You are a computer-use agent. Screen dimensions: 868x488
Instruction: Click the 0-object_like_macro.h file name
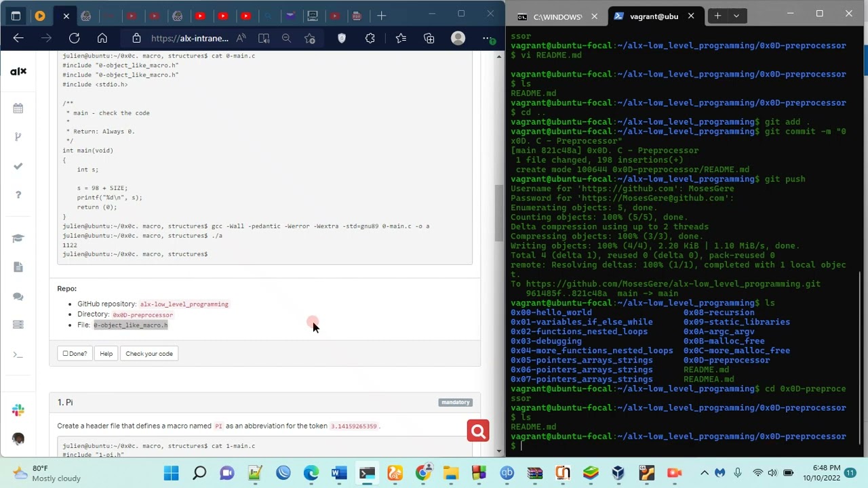(131, 325)
